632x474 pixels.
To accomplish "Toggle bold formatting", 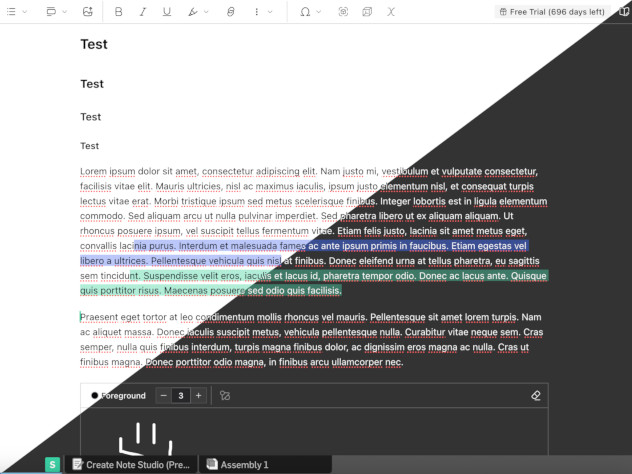I will pos(118,12).
